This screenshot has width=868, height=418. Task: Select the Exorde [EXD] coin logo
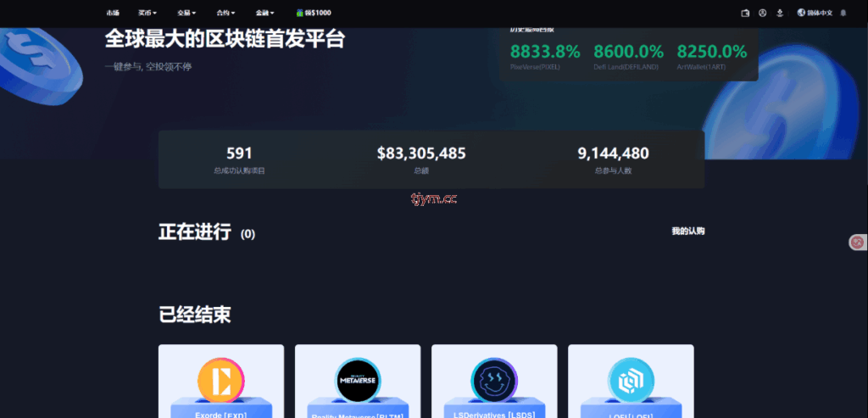(220, 380)
